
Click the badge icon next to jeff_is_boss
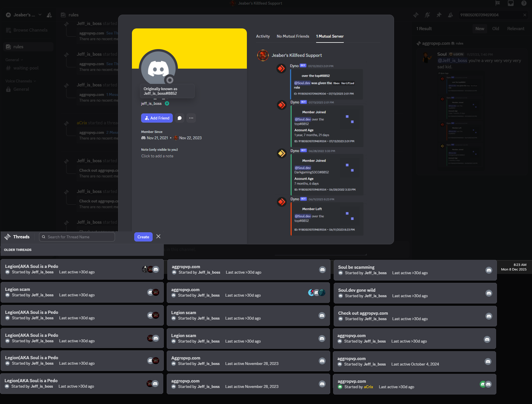tap(167, 103)
